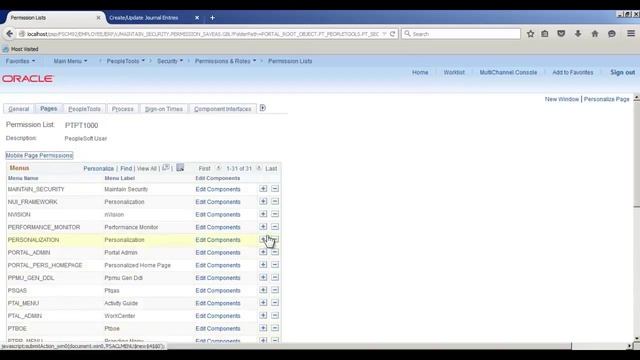Click the Home link in header
Screen dimensions: 640x360
pyautogui.click(x=420, y=72)
